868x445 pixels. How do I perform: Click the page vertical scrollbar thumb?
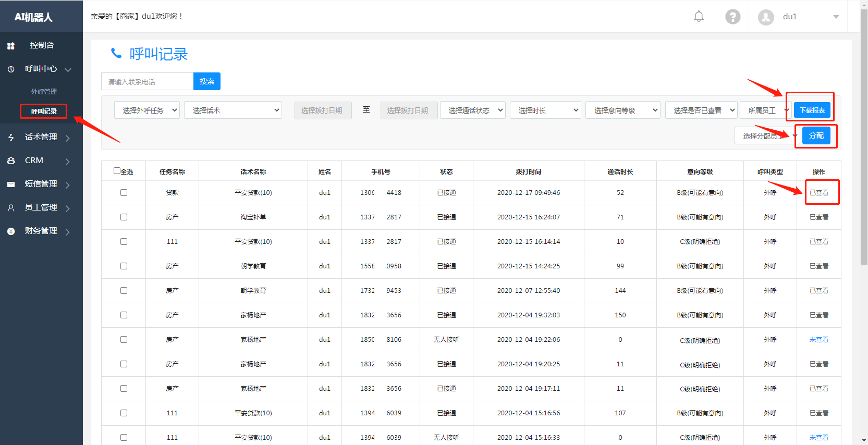coord(864,135)
